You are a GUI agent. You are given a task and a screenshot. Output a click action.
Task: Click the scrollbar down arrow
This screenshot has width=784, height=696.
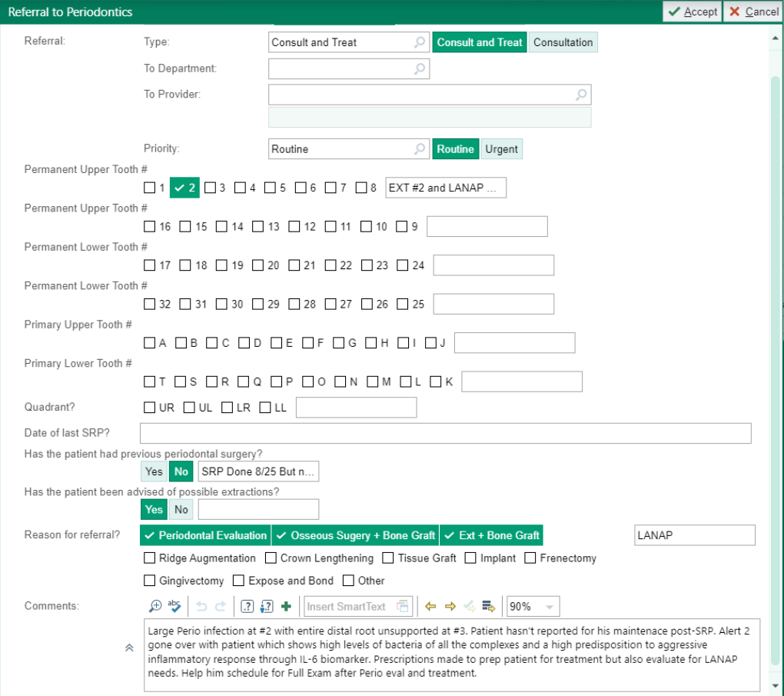(775, 686)
